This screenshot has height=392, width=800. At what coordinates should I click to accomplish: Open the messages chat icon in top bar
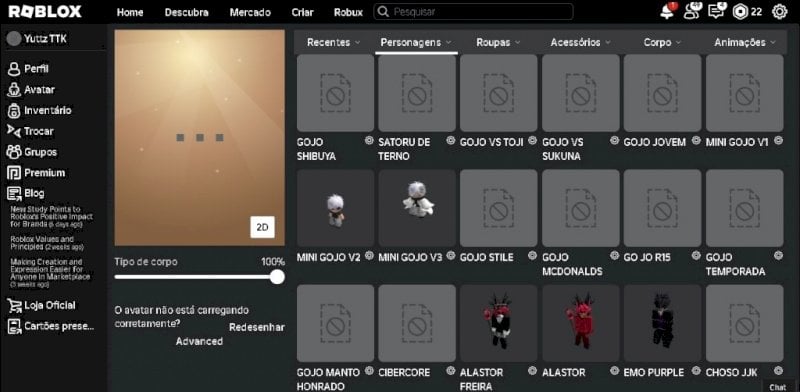tap(717, 11)
